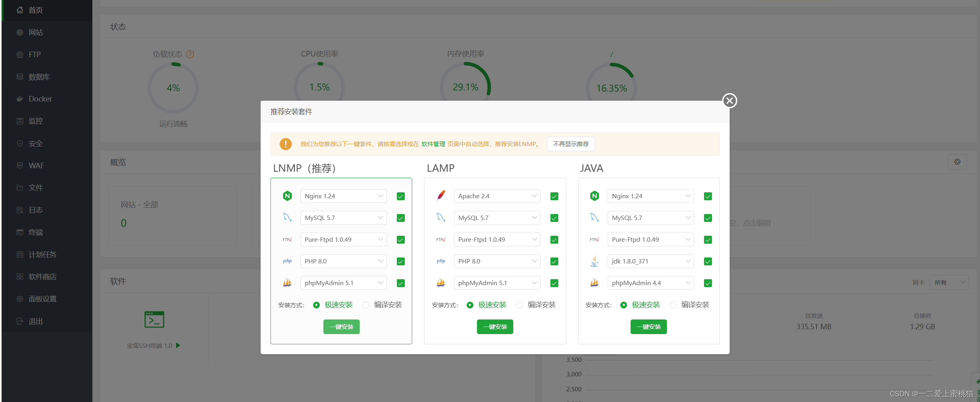This screenshot has width=980, height=402.
Task: Click the 退出 logout icon in the sidebar
Action: 20,321
